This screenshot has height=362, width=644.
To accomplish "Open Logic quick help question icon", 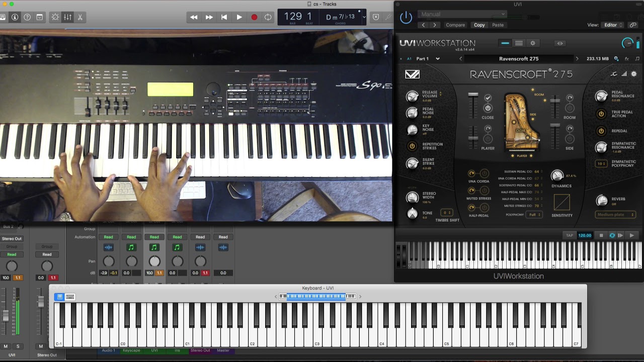I will [x=27, y=17].
